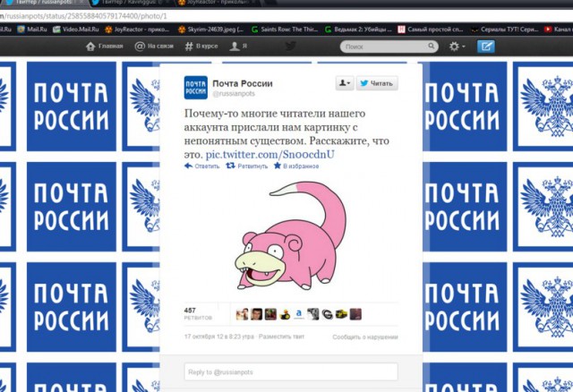The image size is (573, 392).
Task: Click first retweeter avatar in row
Action: pyautogui.click(x=242, y=314)
